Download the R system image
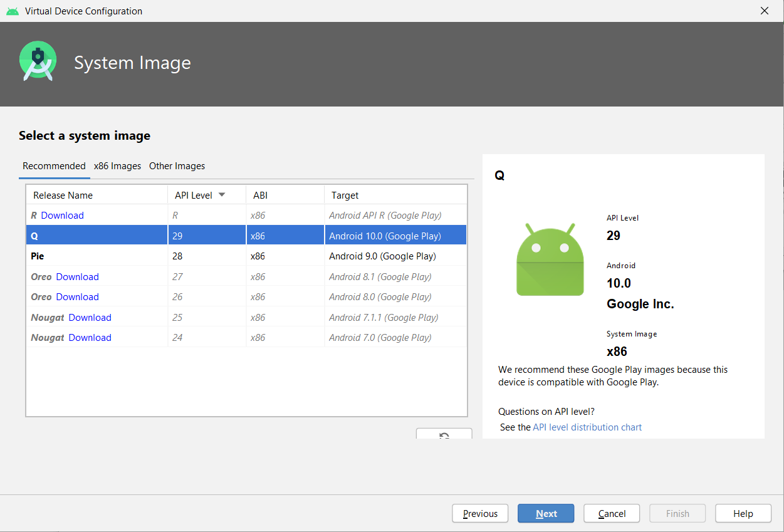The image size is (784, 532). click(x=62, y=216)
